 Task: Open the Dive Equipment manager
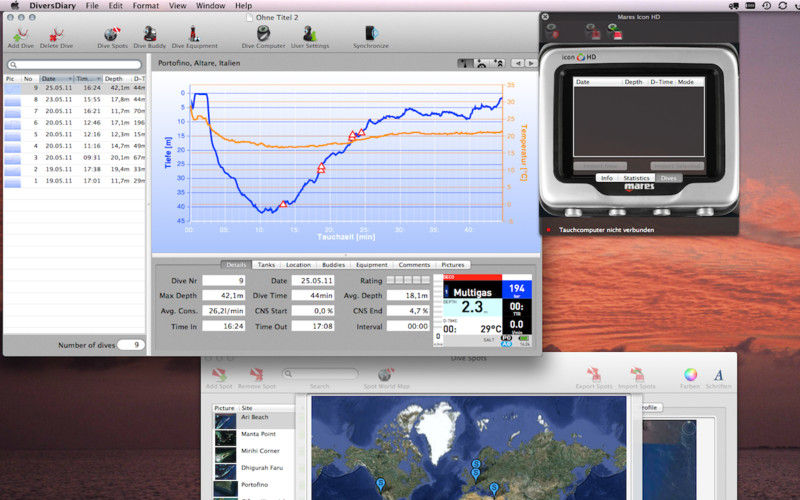[x=194, y=38]
